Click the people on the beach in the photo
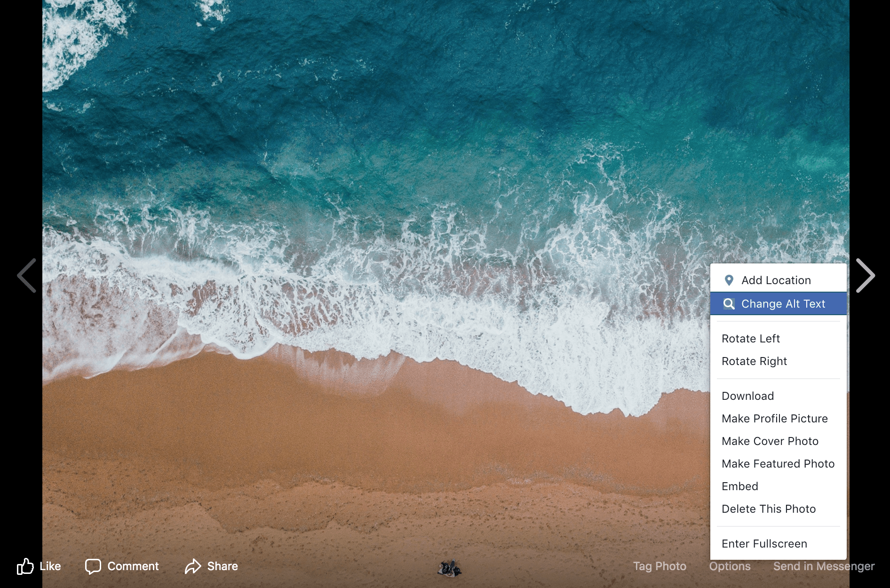This screenshot has height=588, width=890. point(450,568)
